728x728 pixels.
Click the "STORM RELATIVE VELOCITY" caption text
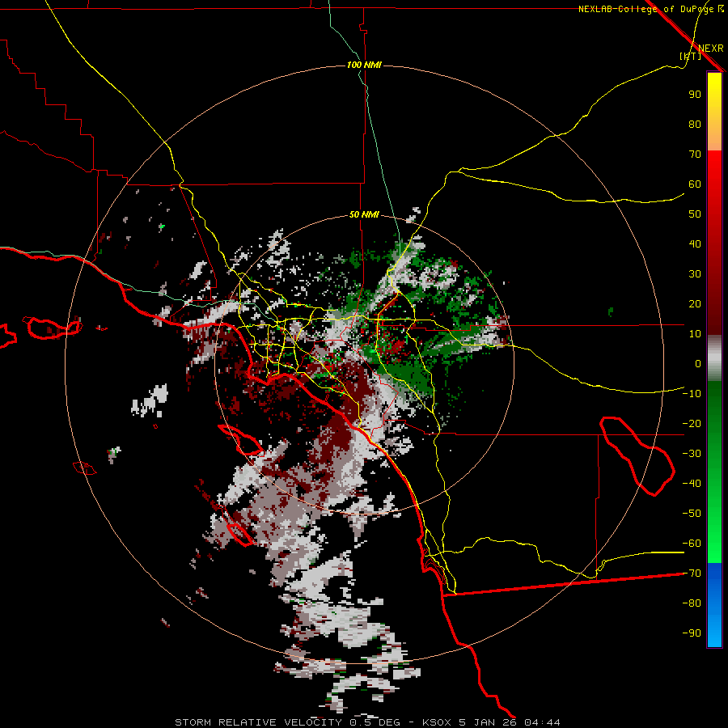(258, 722)
